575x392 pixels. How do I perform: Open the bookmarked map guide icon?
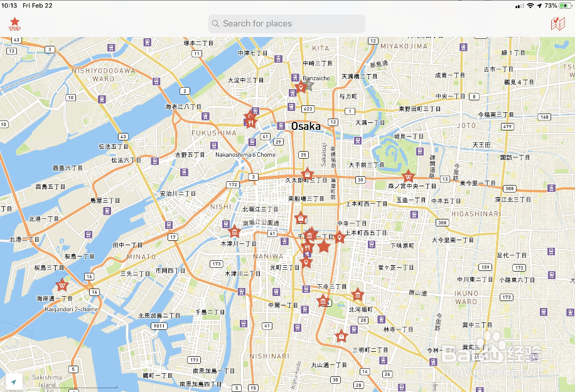coord(558,24)
